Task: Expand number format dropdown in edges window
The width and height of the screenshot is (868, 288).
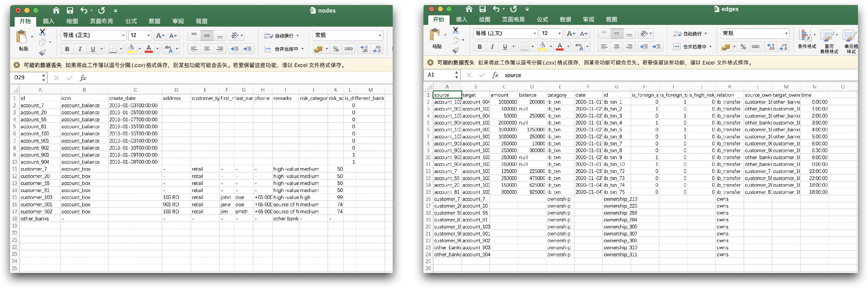Action: 786,33
